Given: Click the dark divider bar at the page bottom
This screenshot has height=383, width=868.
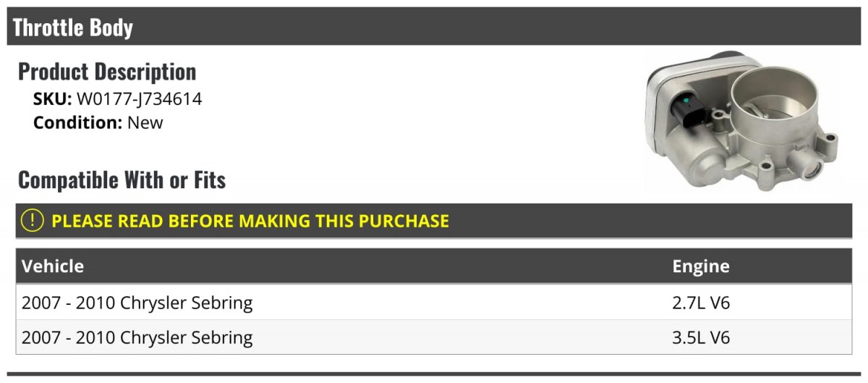Looking at the screenshot, I should [x=434, y=374].
